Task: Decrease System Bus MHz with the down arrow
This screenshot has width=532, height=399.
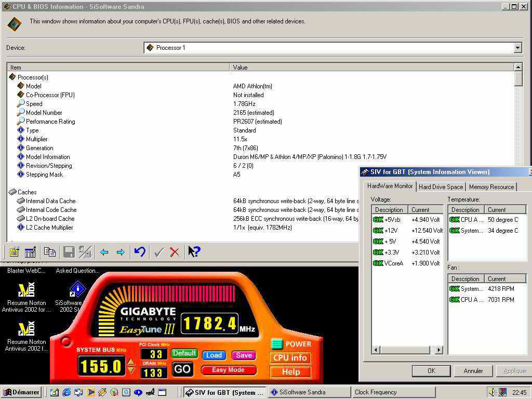Action: pyautogui.click(x=131, y=370)
